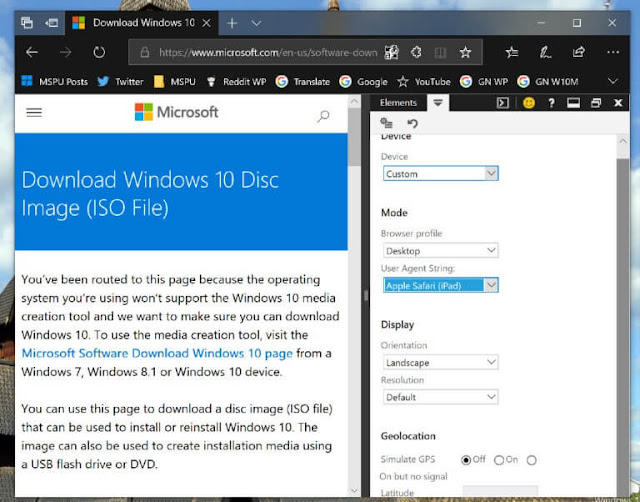Focus the address bar URL field
Screen dimensions: 640x502
(x=268, y=52)
